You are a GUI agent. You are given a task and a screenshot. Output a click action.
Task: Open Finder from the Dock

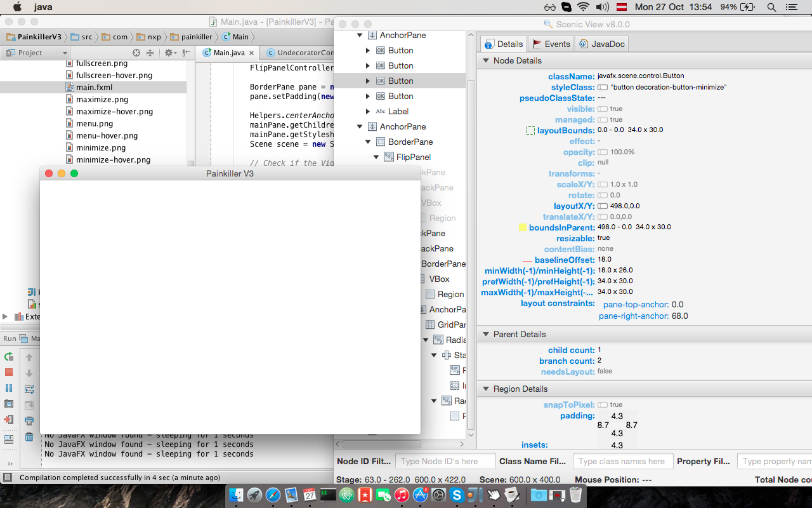click(237, 495)
